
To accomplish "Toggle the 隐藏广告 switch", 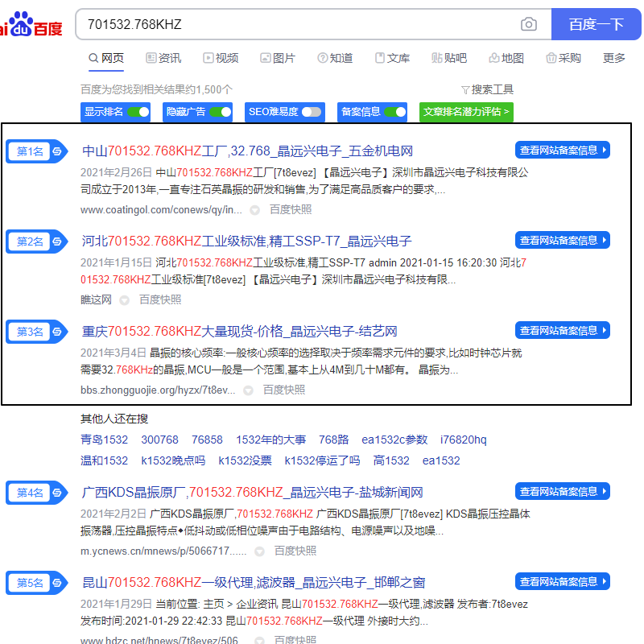I will click(x=220, y=112).
